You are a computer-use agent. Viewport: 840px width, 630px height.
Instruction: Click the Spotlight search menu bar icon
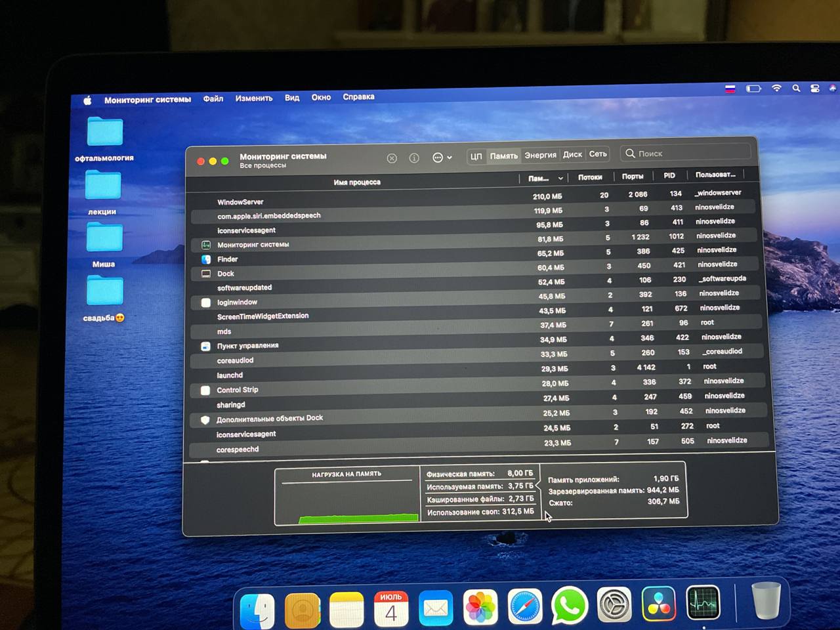pyautogui.click(x=796, y=88)
